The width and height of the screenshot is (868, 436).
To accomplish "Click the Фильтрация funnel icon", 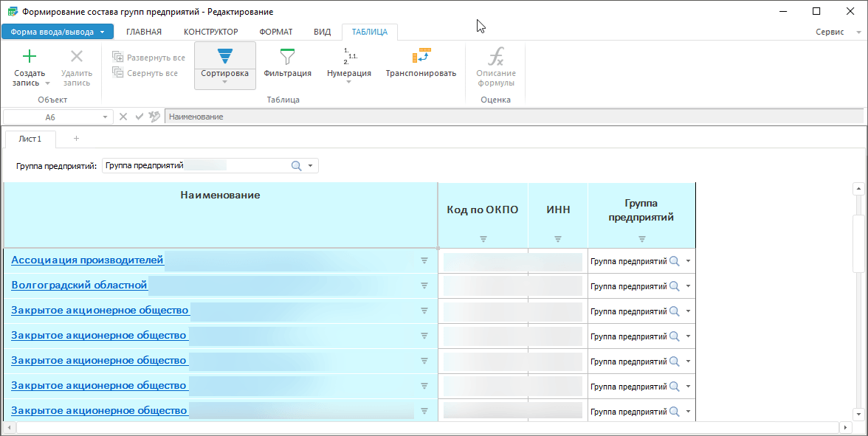I will click(287, 56).
